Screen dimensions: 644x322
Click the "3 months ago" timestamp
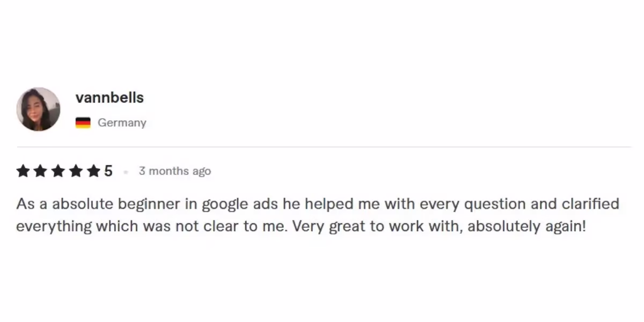coord(174,171)
